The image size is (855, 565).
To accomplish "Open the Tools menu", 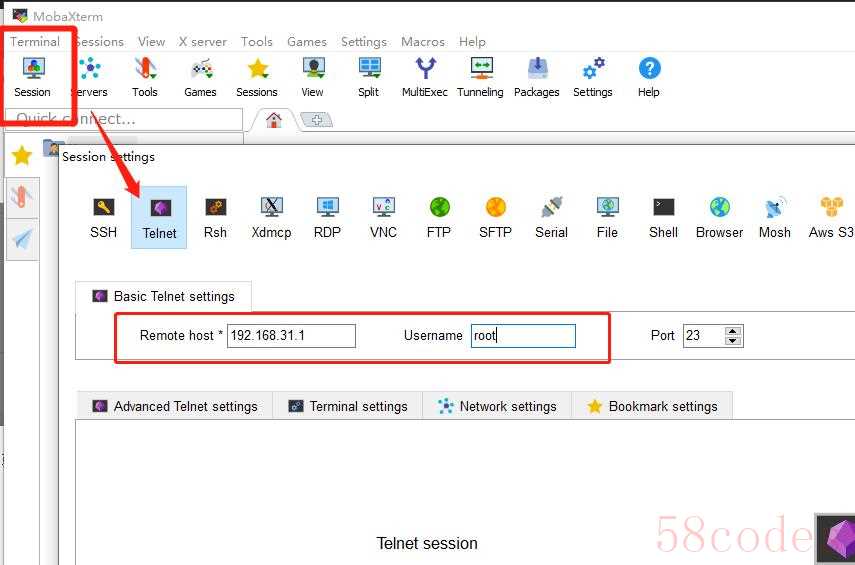I will point(257,41).
